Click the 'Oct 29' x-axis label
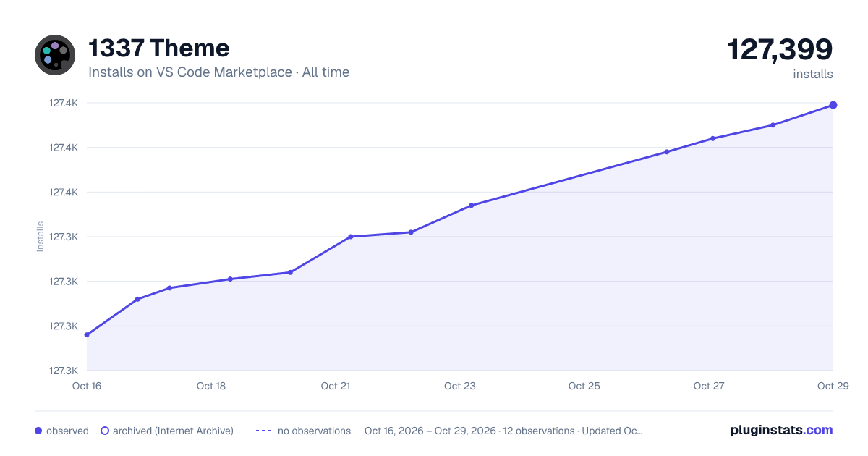 tap(833, 386)
